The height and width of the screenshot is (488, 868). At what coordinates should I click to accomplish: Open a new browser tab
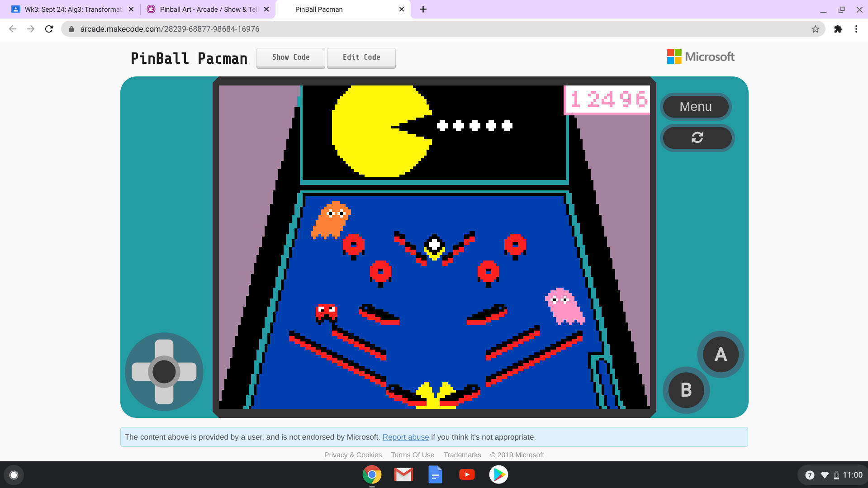pyautogui.click(x=423, y=9)
